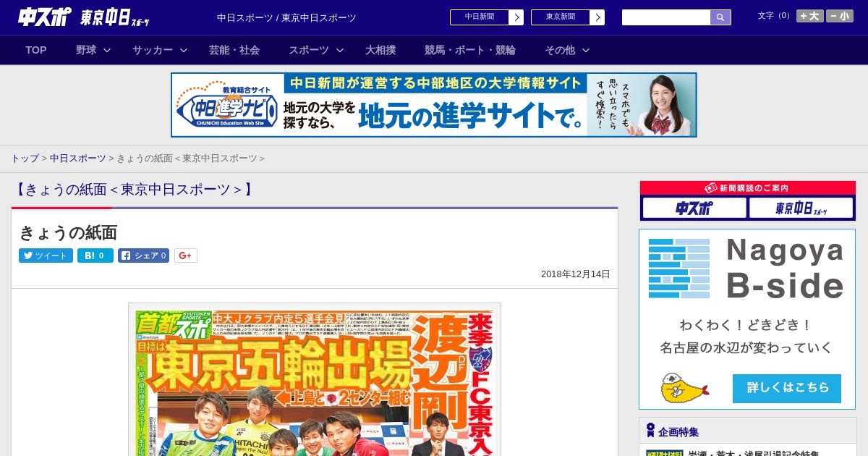Click the Google+ share button
Viewport: 868px width, 456px height.
pos(186,256)
